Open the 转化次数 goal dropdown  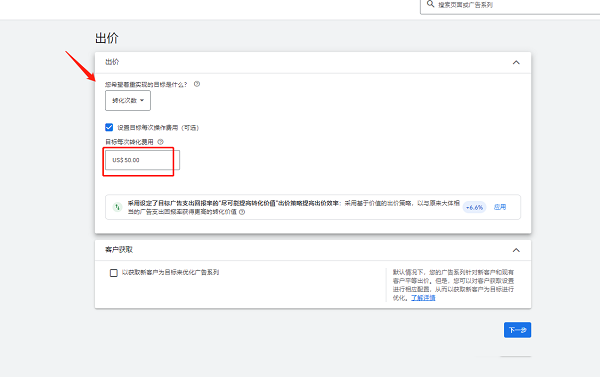(x=128, y=101)
